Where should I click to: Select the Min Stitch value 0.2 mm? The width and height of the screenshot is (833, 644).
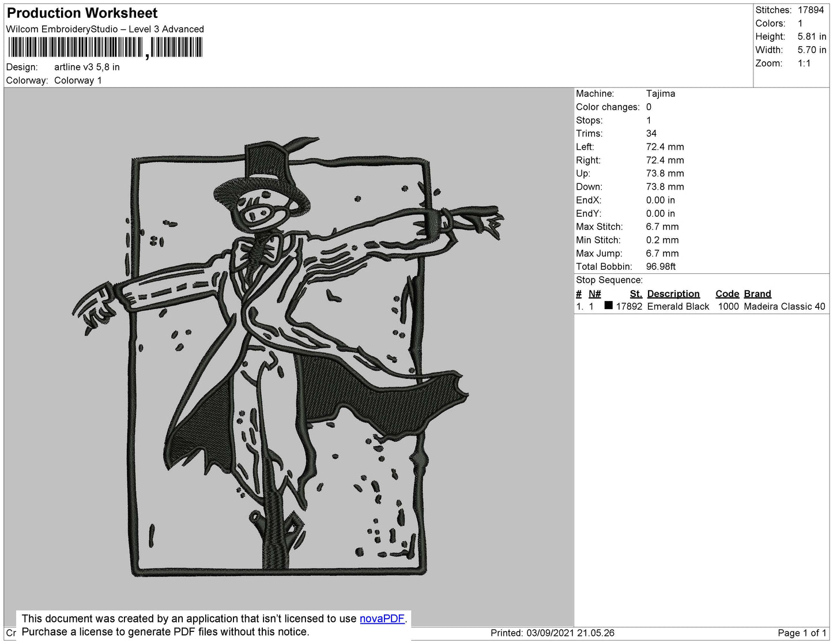tap(662, 240)
